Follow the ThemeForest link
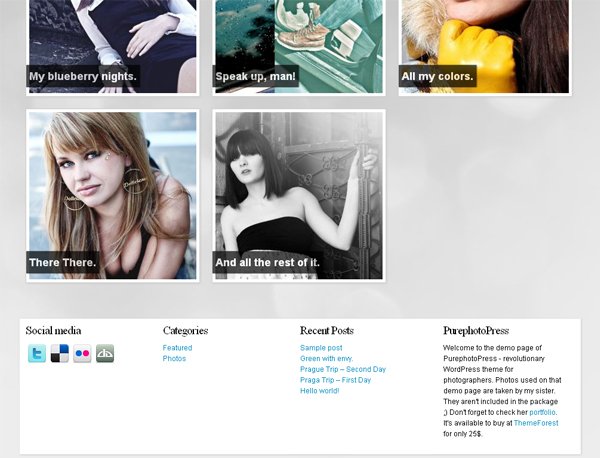This screenshot has height=458, width=600. pos(536,423)
